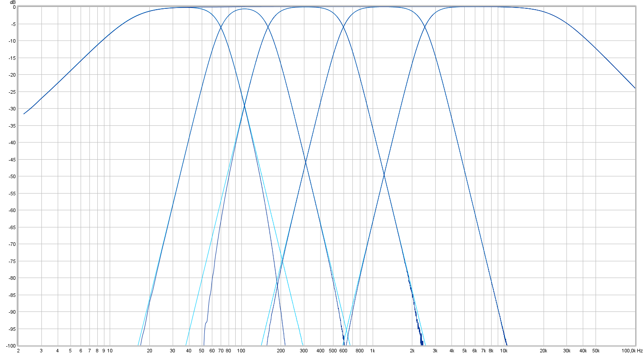Click the "100,0k Hz" frequency axis label

coord(632,351)
